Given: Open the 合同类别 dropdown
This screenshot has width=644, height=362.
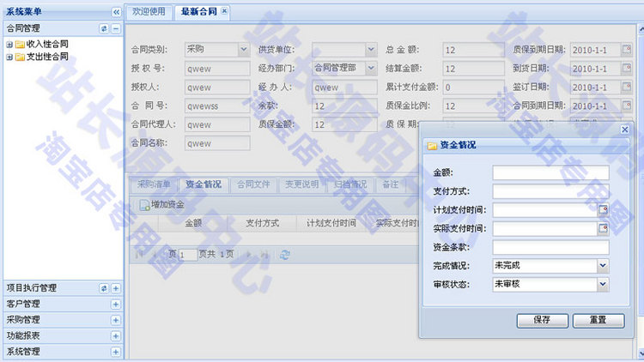Looking at the screenshot, I should coord(244,50).
